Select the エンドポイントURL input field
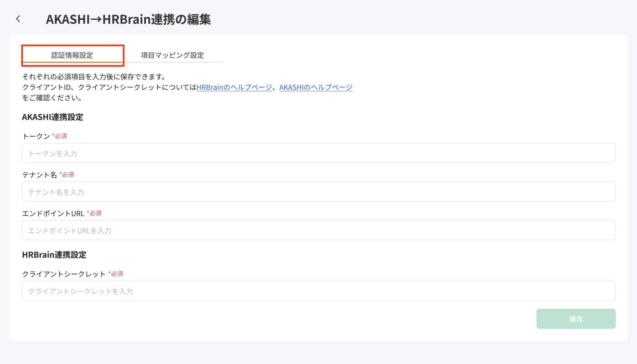The height and width of the screenshot is (364, 637). tap(318, 230)
